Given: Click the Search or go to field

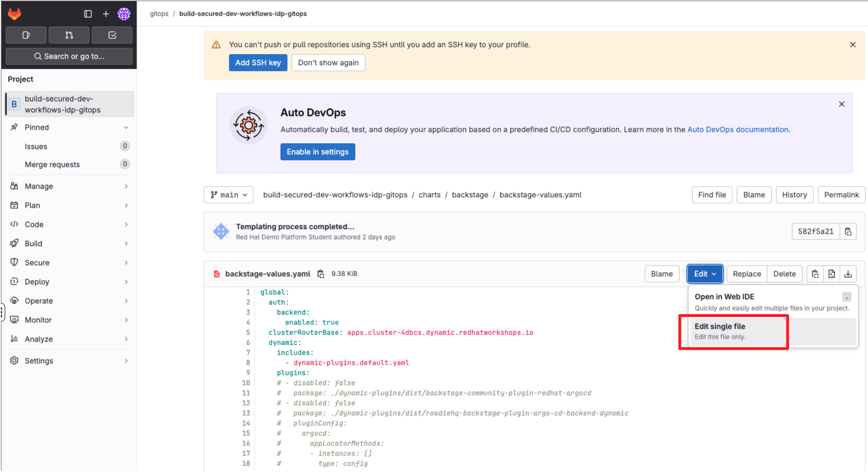Looking at the screenshot, I should [69, 56].
